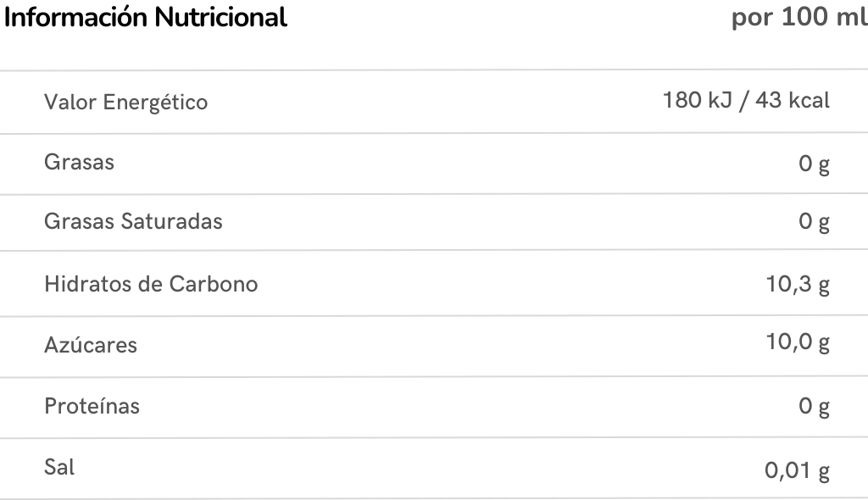Select the "10,3 g" carbohydrate value

[x=798, y=284]
